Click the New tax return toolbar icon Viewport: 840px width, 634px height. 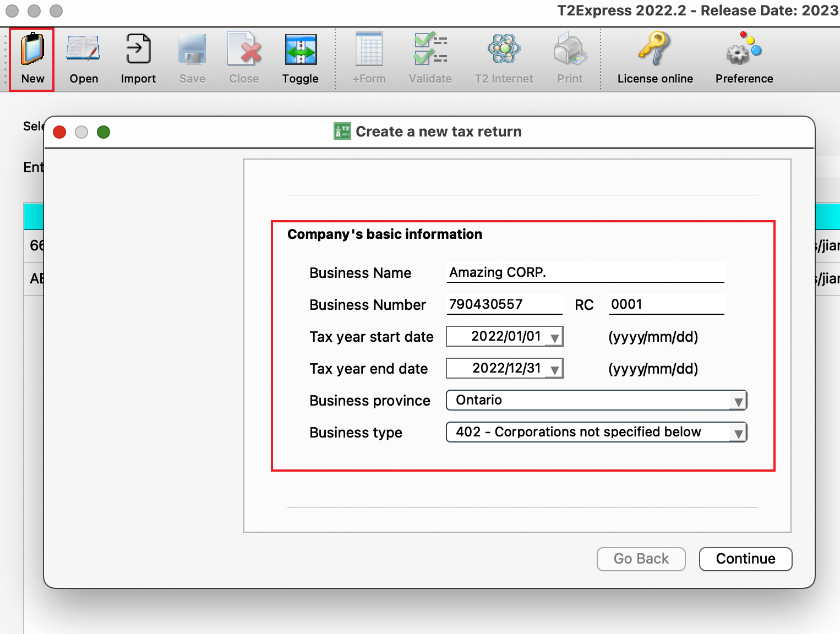pos(32,59)
